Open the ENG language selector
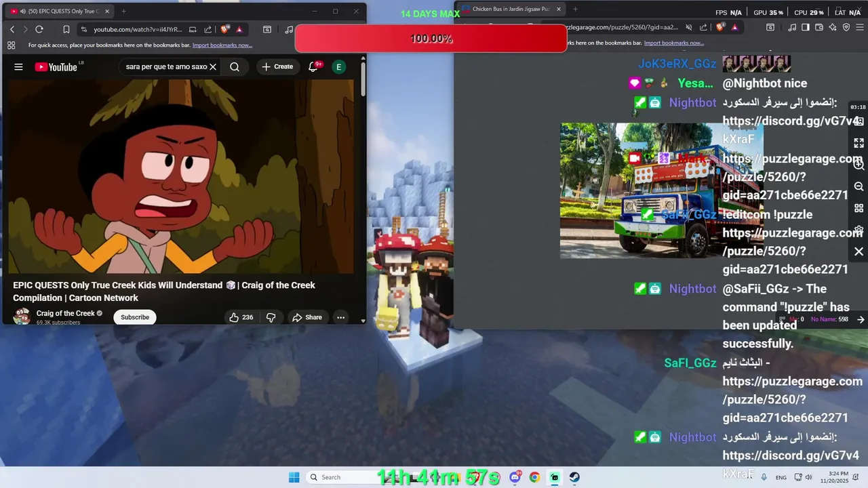868x488 pixels. click(x=781, y=477)
